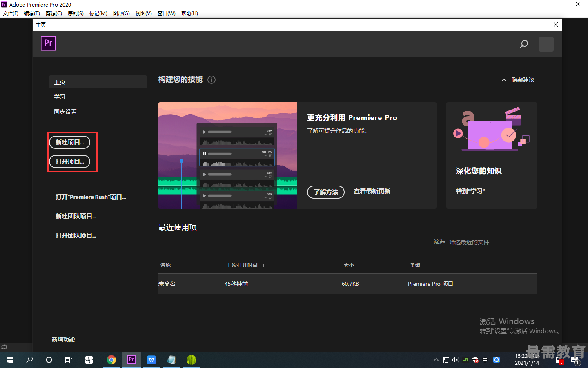The height and width of the screenshot is (368, 588).
Task: Click the 2021/1/14 taskbar date
Action: 527,363
